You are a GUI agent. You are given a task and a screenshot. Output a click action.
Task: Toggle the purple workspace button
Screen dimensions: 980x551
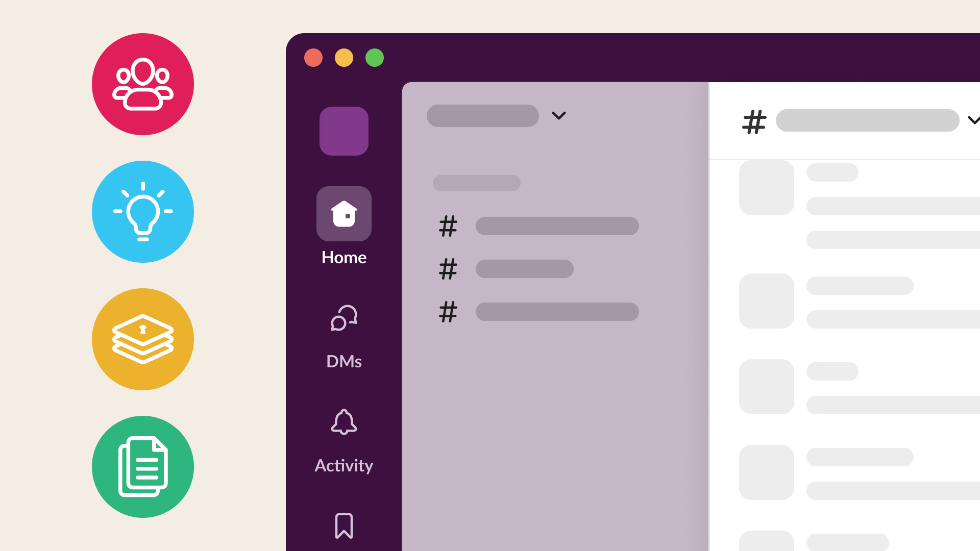(x=344, y=131)
